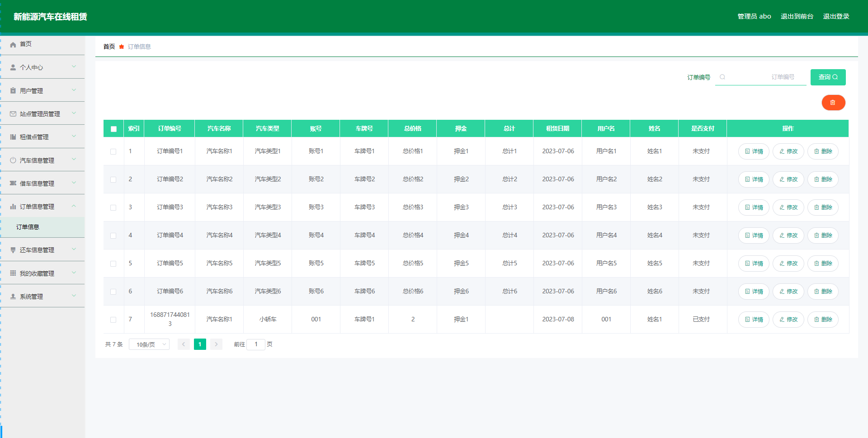Open the 租借点管理 sidebar menu label

[x=34, y=137]
